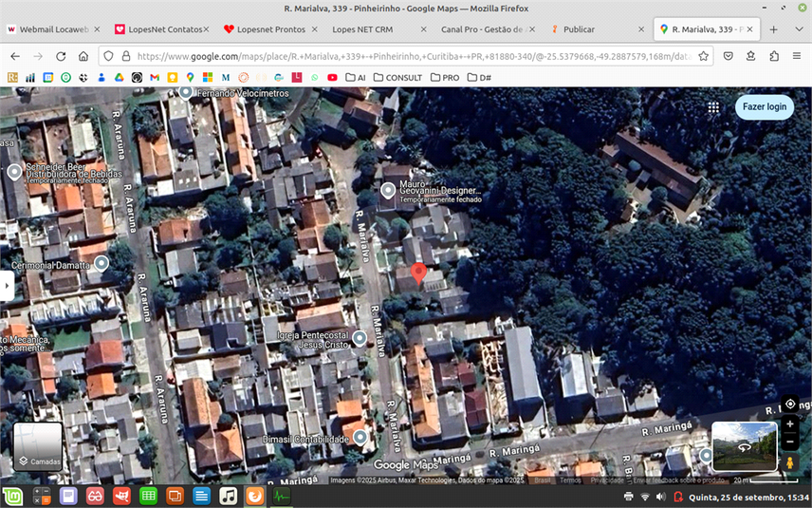Open the CONSULT bookmarks folder

pos(397,77)
